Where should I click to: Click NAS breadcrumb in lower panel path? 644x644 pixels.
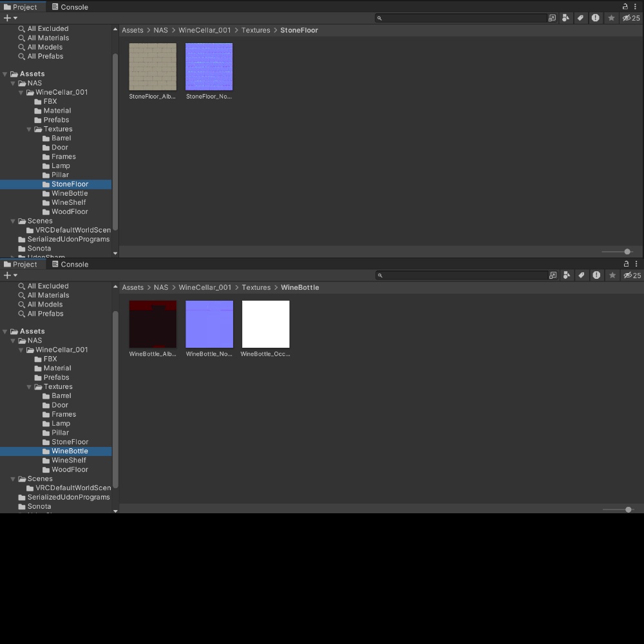(x=161, y=287)
